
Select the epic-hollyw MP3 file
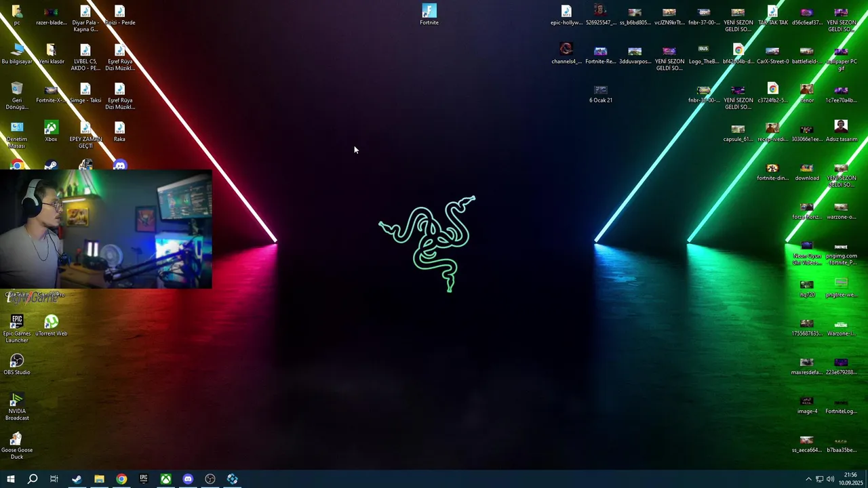[x=566, y=15]
